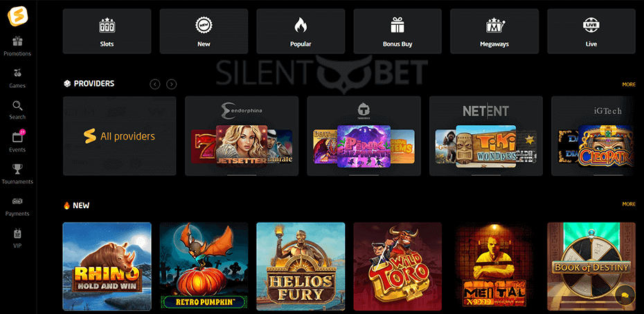Show previous providers with left arrow
The height and width of the screenshot is (314, 644).
(x=155, y=84)
